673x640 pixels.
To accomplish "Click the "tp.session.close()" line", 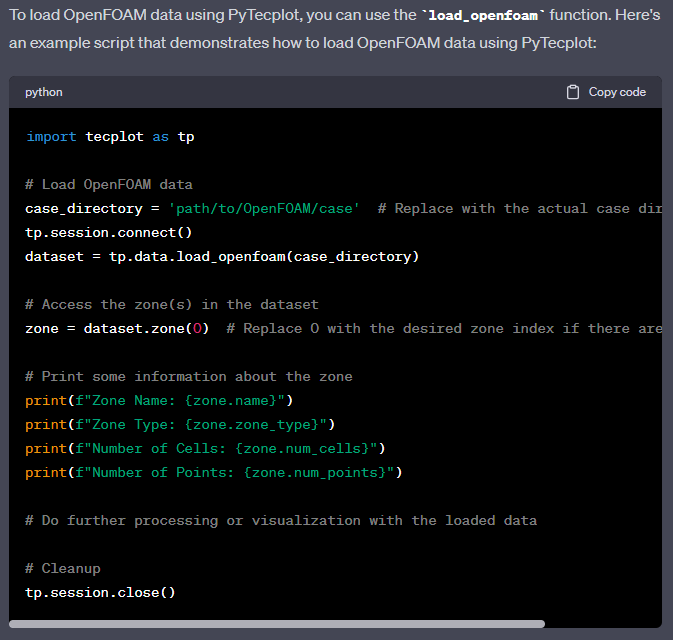I will coord(100,593).
